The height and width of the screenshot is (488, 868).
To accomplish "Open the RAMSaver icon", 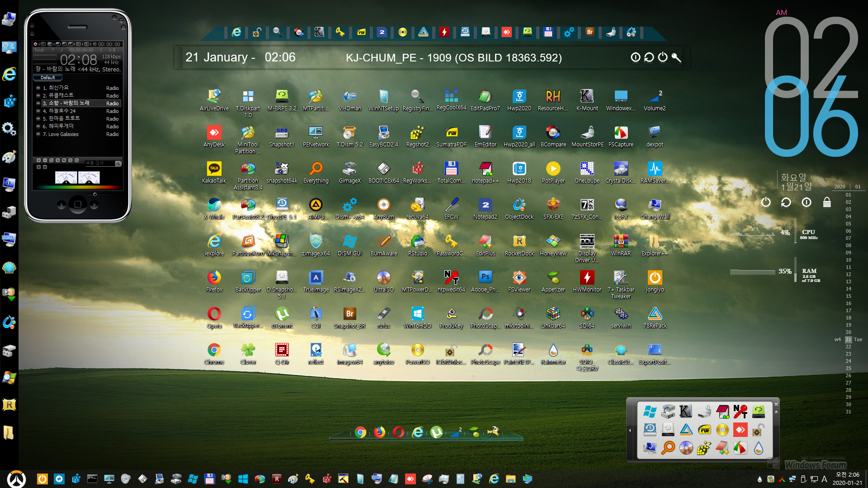I will click(655, 172).
